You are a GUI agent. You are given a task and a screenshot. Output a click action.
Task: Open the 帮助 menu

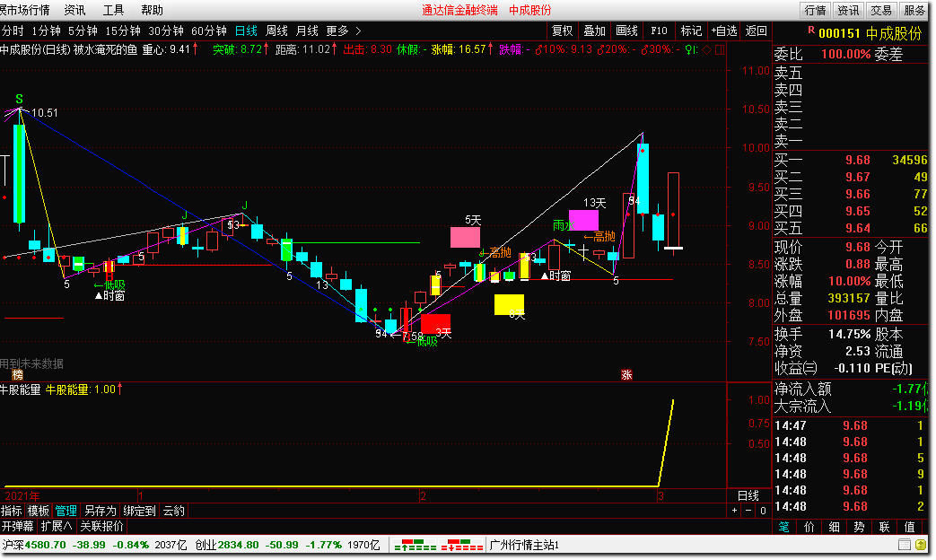tap(153, 10)
